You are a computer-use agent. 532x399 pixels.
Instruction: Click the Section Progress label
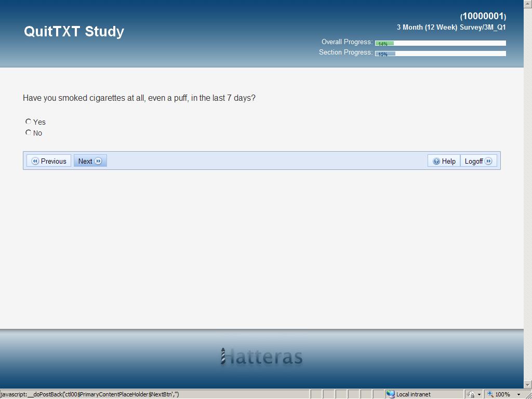345,52
